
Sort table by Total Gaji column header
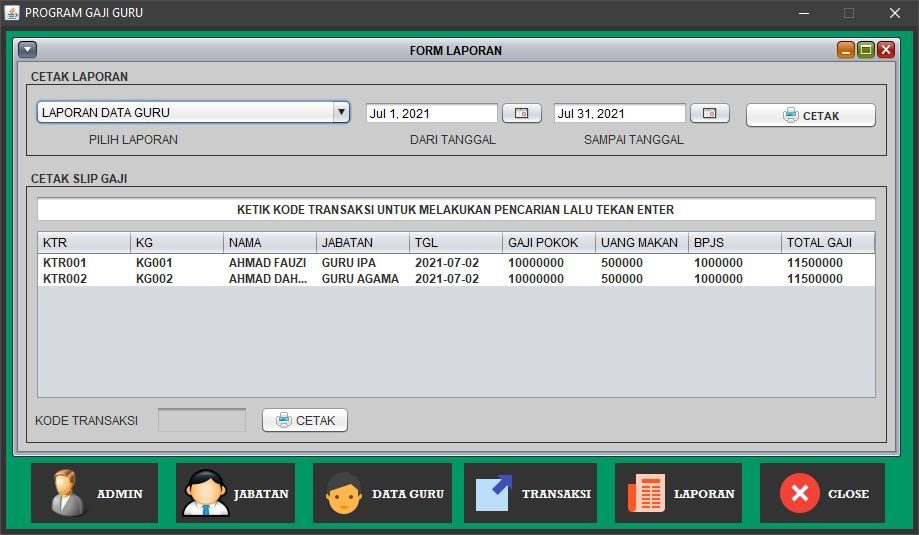[x=827, y=243]
